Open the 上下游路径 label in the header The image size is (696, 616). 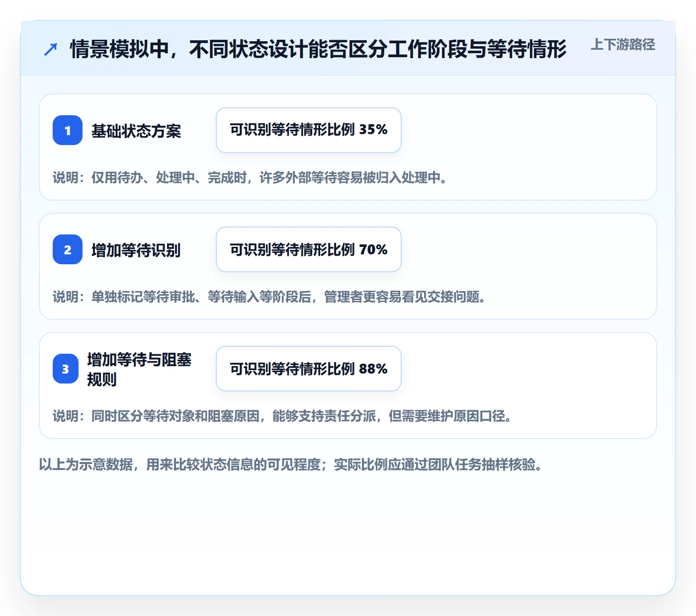tap(623, 45)
